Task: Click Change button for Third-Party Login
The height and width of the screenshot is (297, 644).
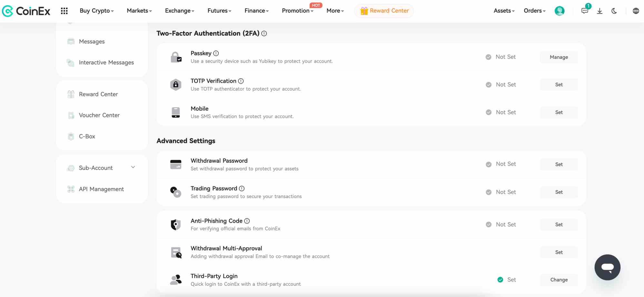Action: click(x=559, y=280)
